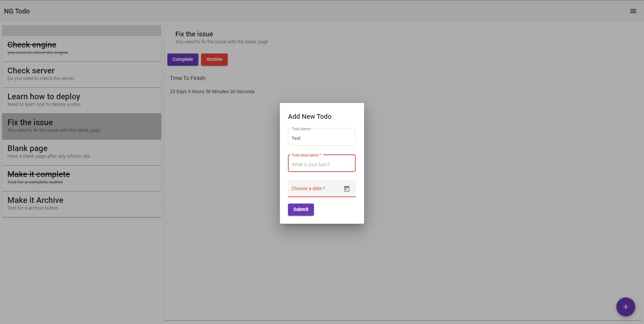Open Learn how to deploy todo
Viewport: 644px width, 324px height.
coord(82,101)
